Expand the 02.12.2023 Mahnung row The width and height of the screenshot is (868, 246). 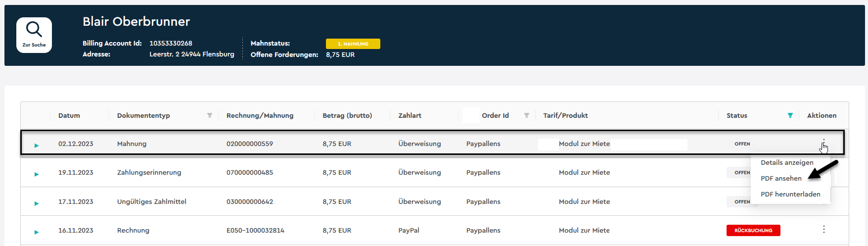(x=37, y=146)
